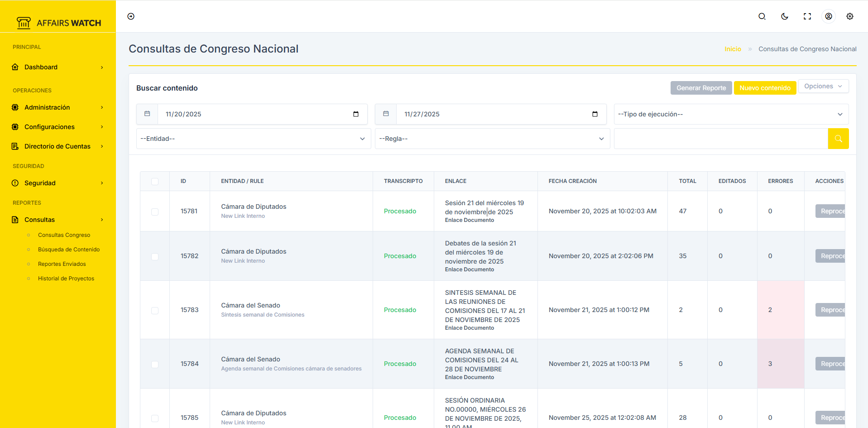Focus the search text input field
Image resolution: width=868 pixels, height=428 pixels.
(720, 139)
